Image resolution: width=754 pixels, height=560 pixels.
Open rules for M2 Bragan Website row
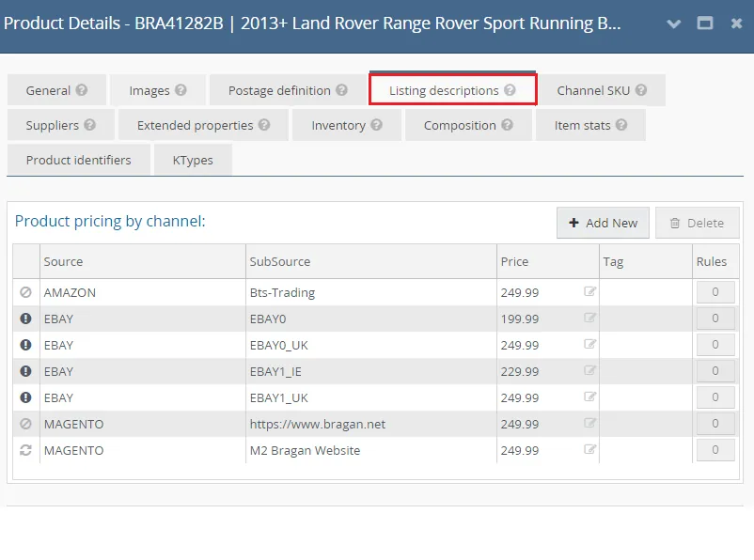(715, 450)
